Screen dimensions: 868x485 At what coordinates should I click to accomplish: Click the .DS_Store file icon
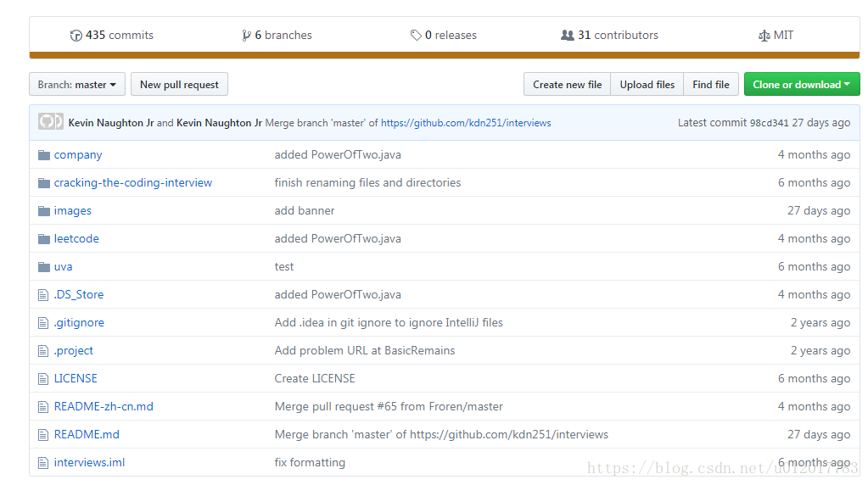click(43, 295)
